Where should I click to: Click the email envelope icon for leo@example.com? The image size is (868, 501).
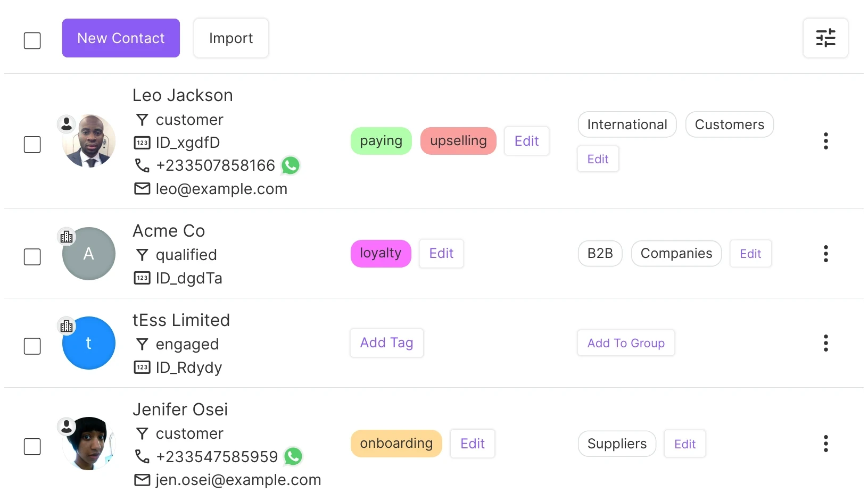(x=142, y=189)
